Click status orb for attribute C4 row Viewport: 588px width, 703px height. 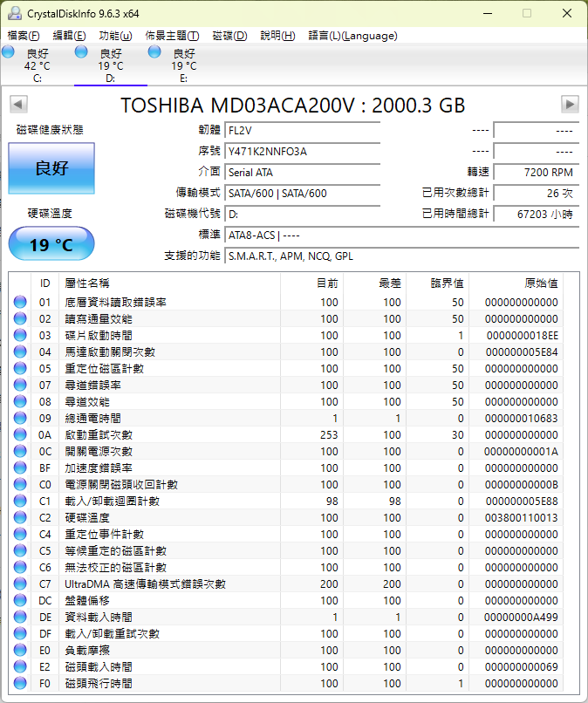20,534
